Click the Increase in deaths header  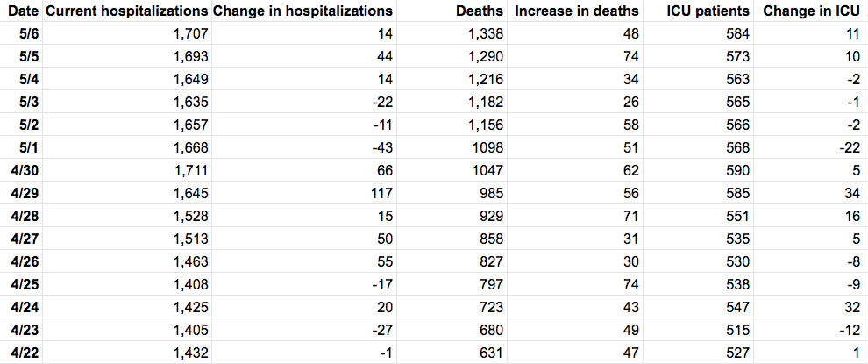pos(577,11)
